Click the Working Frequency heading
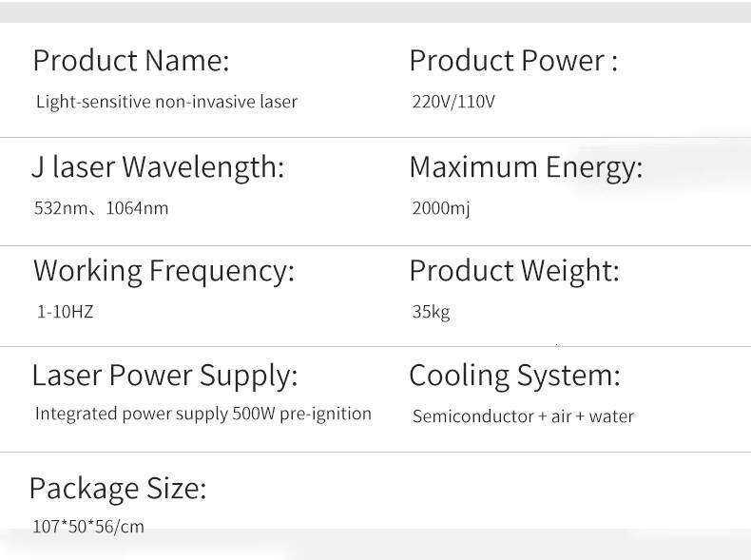Screen dimensions: 751x560 click(x=164, y=271)
